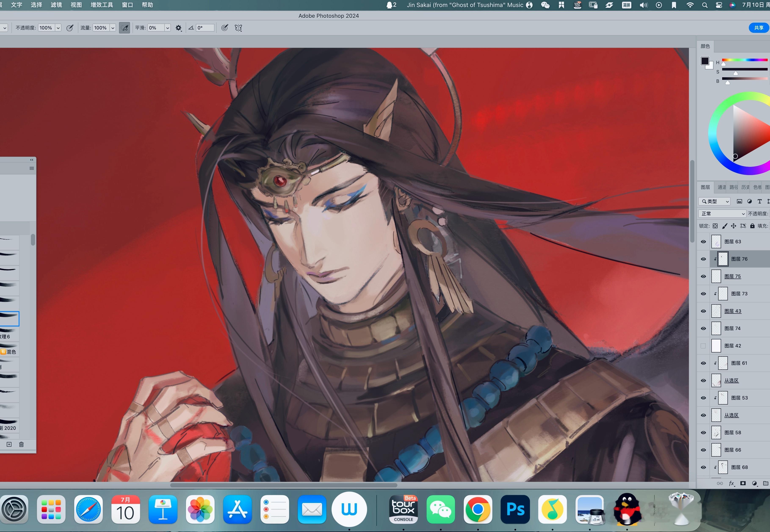Lock artboard nesting icon
This screenshot has height=532, width=770.
pyautogui.click(x=743, y=226)
